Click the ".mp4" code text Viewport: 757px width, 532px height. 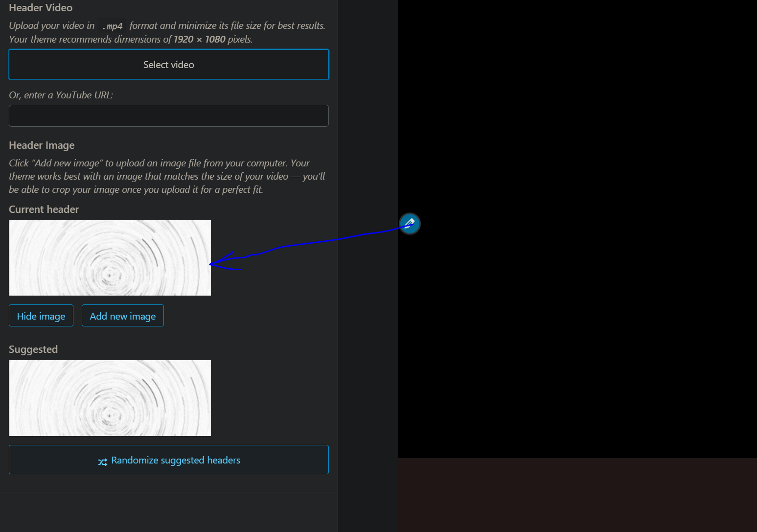click(x=112, y=26)
